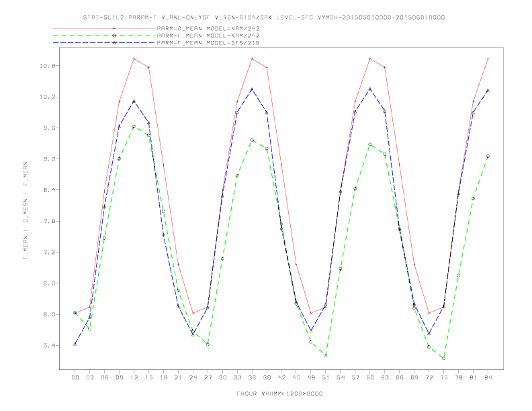Viewport: 532px width, 411px height.
Task: Click the x-axis forecast hour 24
Action: click(193, 377)
